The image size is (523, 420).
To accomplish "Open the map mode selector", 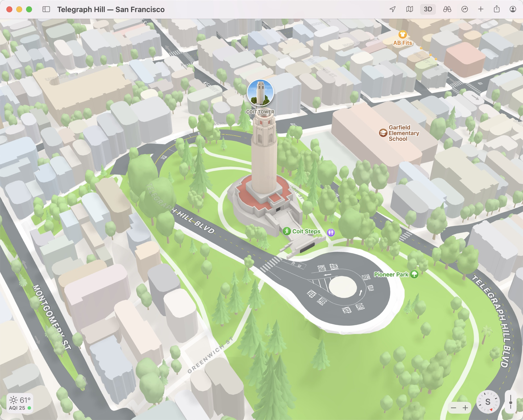I will [410, 9].
